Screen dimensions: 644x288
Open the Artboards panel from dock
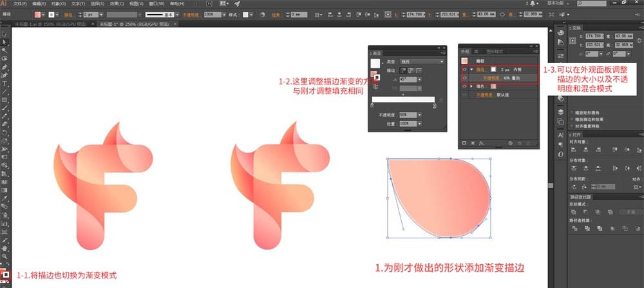point(561,121)
